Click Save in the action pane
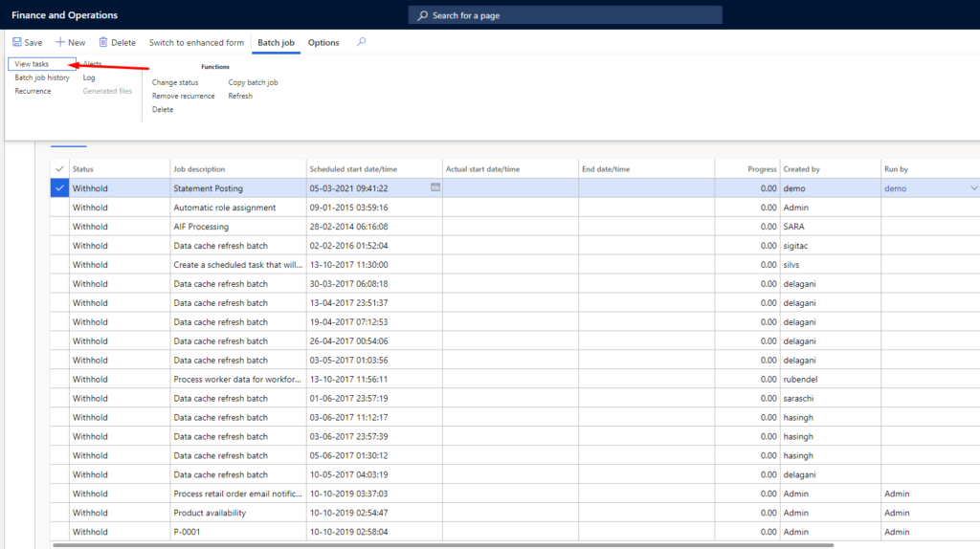Screen dimensions: 980x549 coord(28,42)
